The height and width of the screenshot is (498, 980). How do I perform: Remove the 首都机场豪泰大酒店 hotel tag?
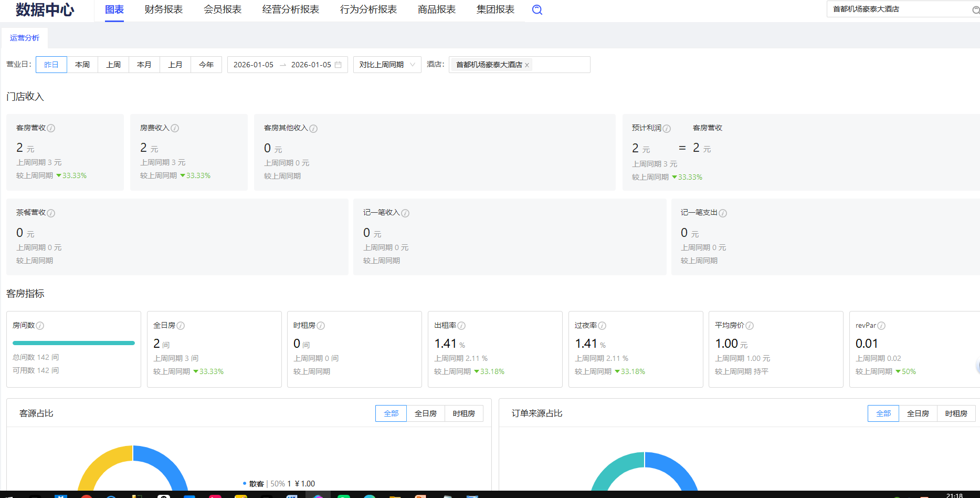[x=527, y=65]
